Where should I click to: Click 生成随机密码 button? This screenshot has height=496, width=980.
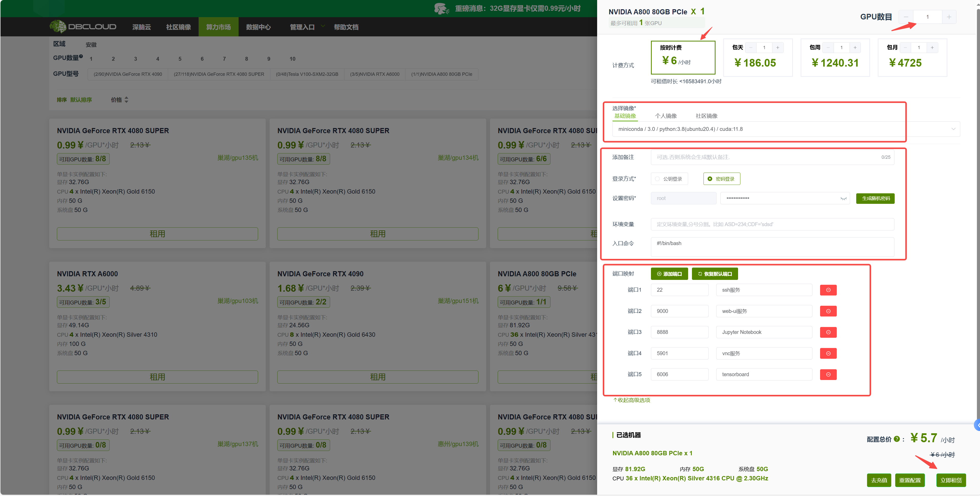[x=875, y=198]
